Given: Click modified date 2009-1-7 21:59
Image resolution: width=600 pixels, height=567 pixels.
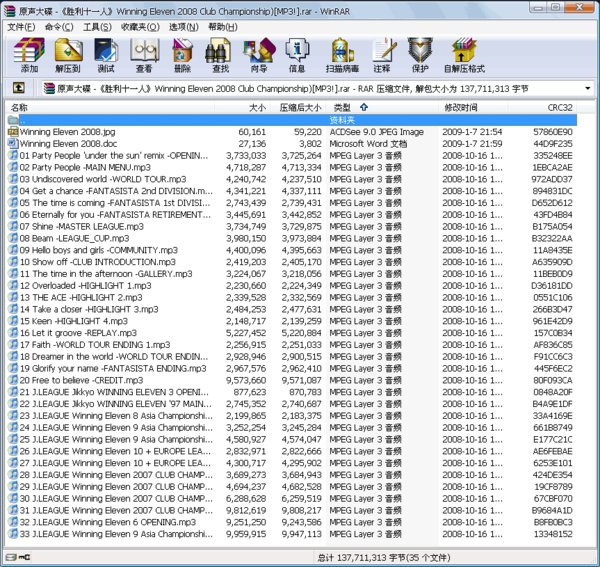Looking at the screenshot, I should point(472,144).
